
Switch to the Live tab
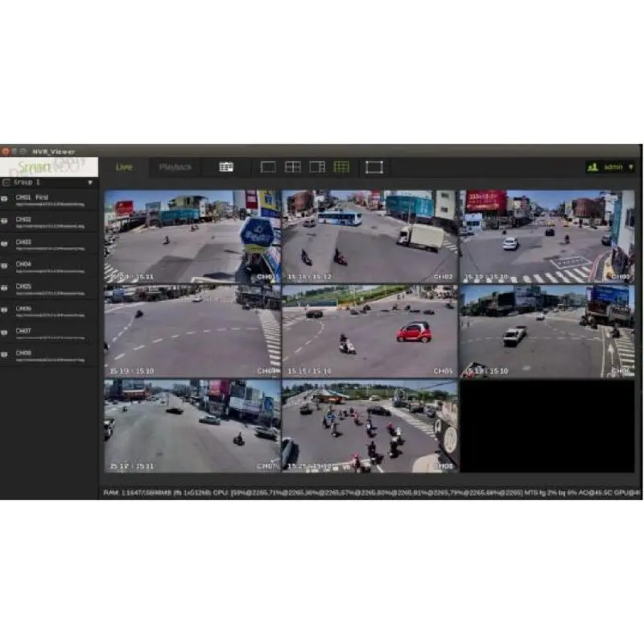click(124, 167)
